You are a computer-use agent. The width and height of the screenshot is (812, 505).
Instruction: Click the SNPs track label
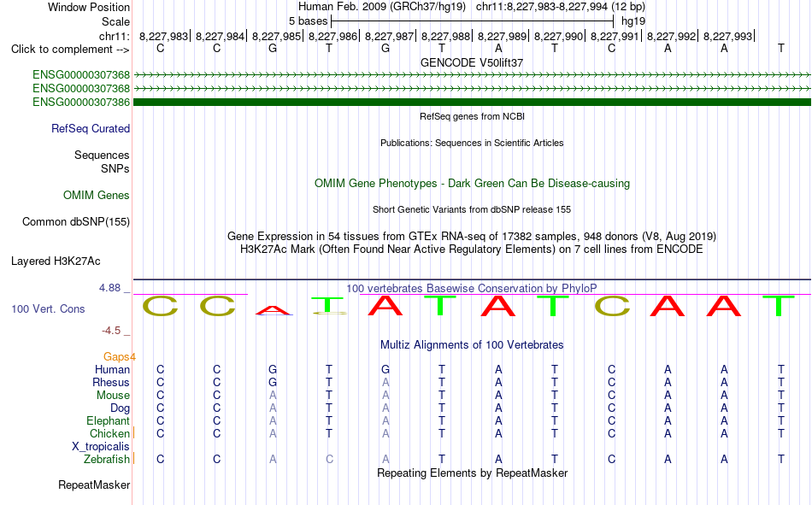click(x=115, y=169)
